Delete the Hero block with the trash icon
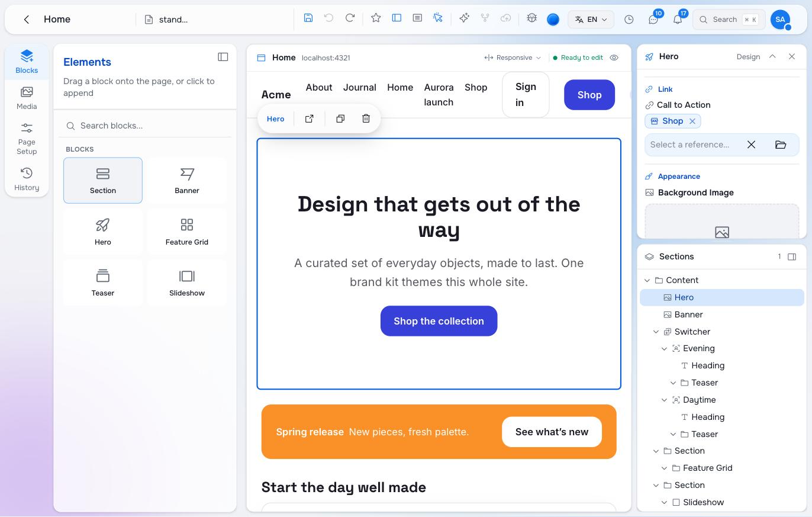Screen dimensions: 812x517 tap(366, 118)
